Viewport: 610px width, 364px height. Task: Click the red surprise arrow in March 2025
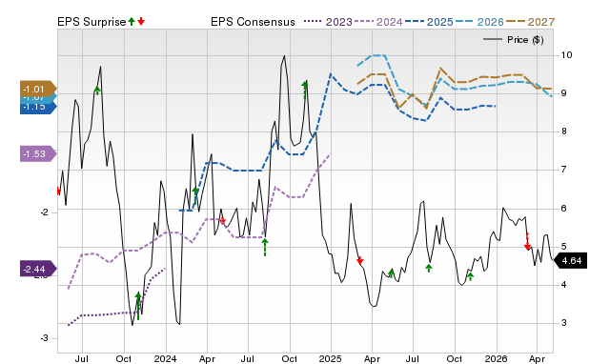(360, 260)
